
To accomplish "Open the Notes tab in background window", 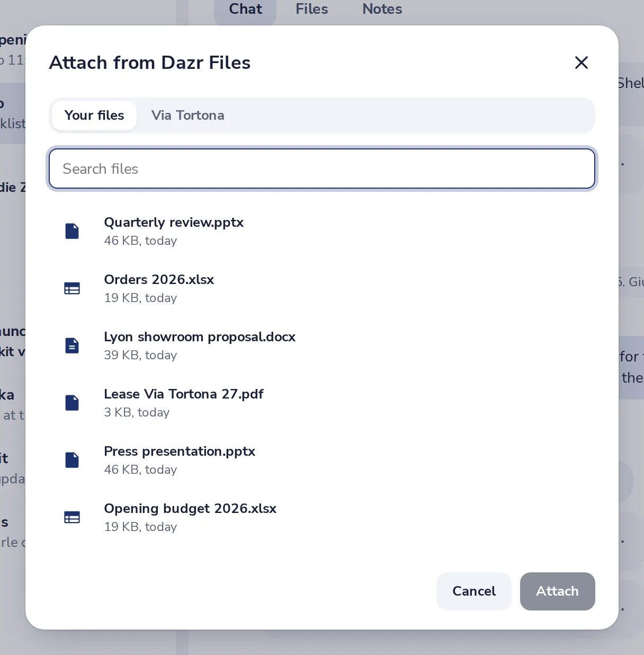I will pyautogui.click(x=382, y=10).
